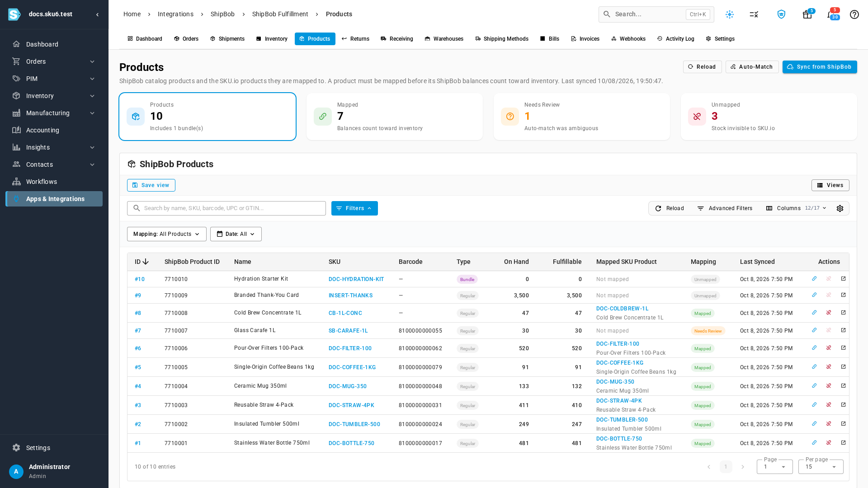The width and height of the screenshot is (868, 488).
Task: Collapse the sidebar with the chevron arrow
Action: [x=97, y=14]
